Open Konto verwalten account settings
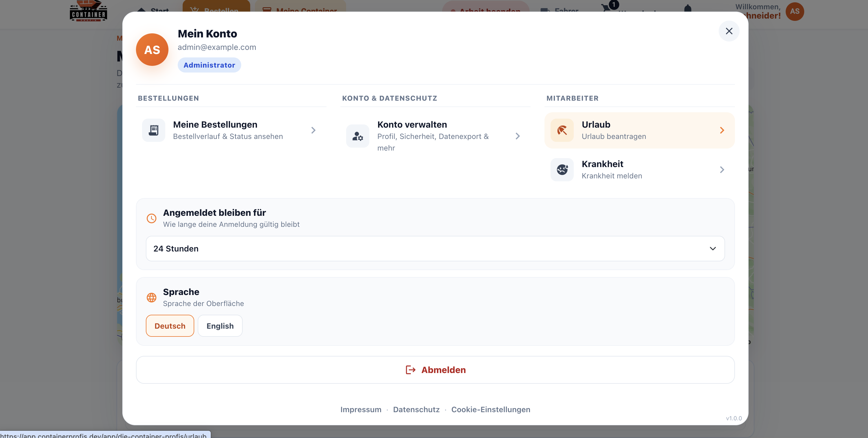Screen dimensions: 868x438 (435, 136)
